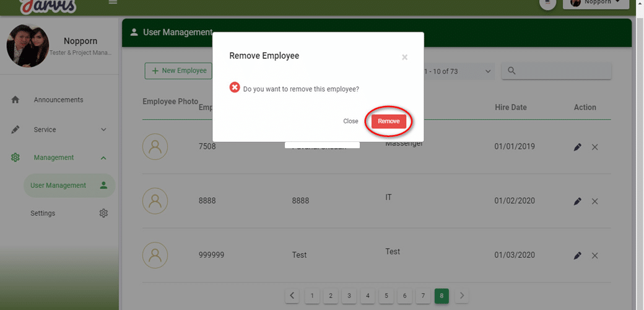
Task: Click the Settings gear icon in sidebar
Action: (103, 213)
